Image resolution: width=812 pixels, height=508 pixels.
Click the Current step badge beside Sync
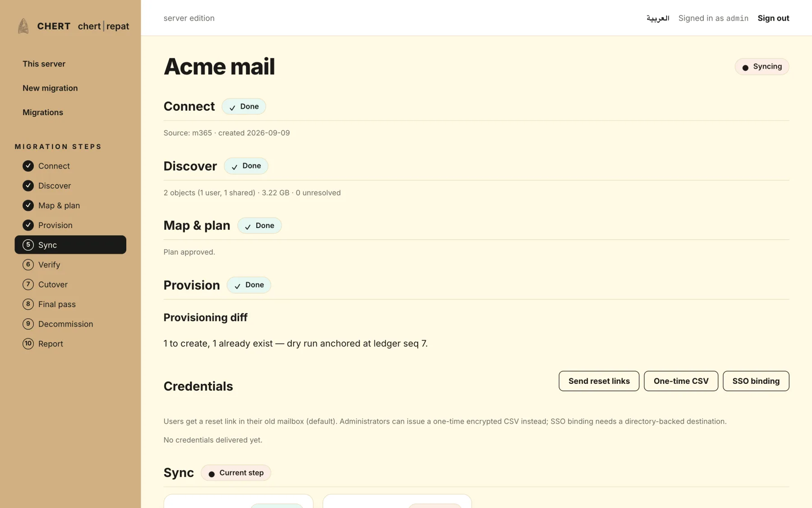pyautogui.click(x=235, y=473)
